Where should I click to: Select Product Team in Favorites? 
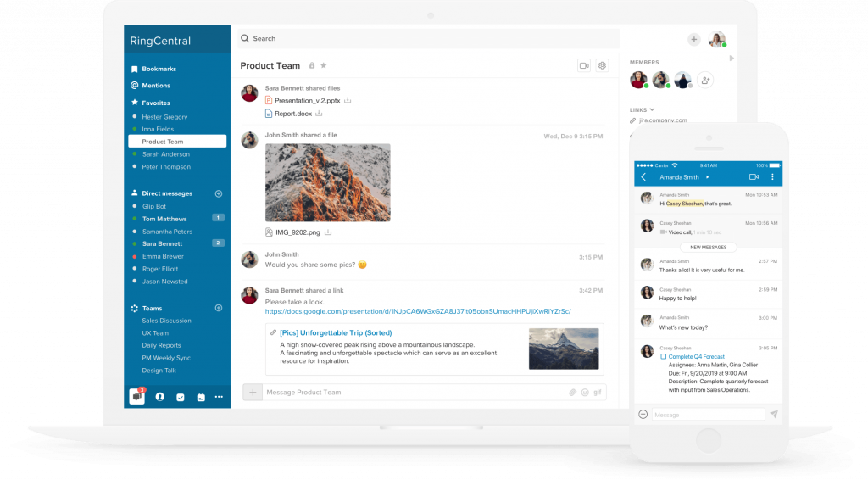point(177,141)
